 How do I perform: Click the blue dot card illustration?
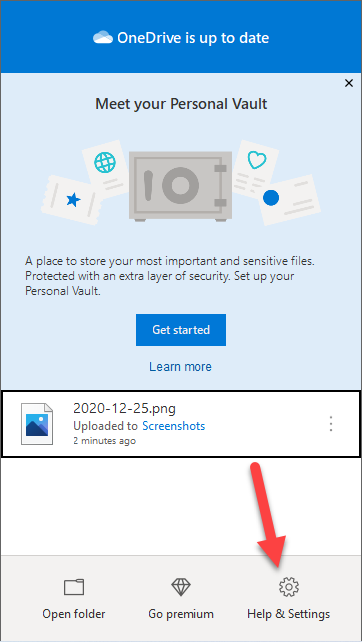click(289, 200)
